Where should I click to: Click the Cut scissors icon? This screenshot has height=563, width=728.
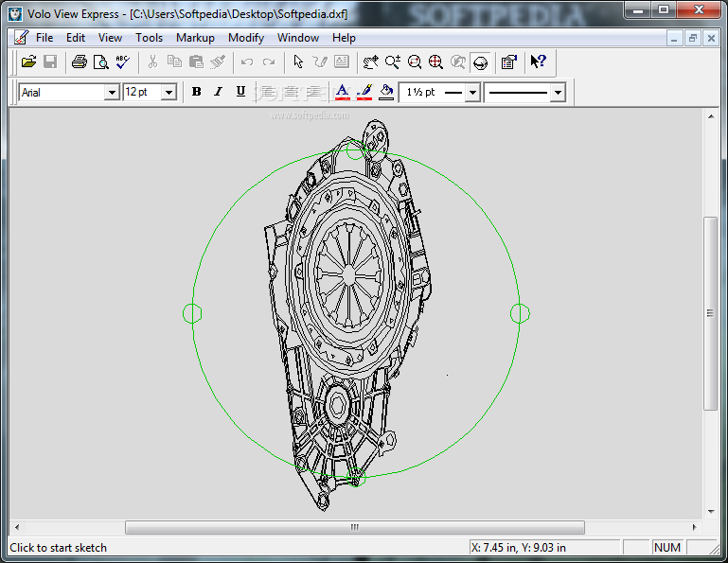click(x=152, y=62)
